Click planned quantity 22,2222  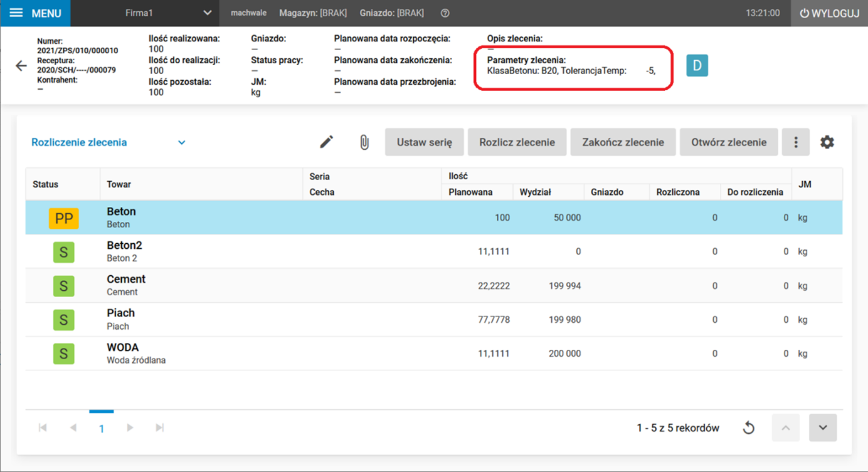pyautogui.click(x=494, y=286)
